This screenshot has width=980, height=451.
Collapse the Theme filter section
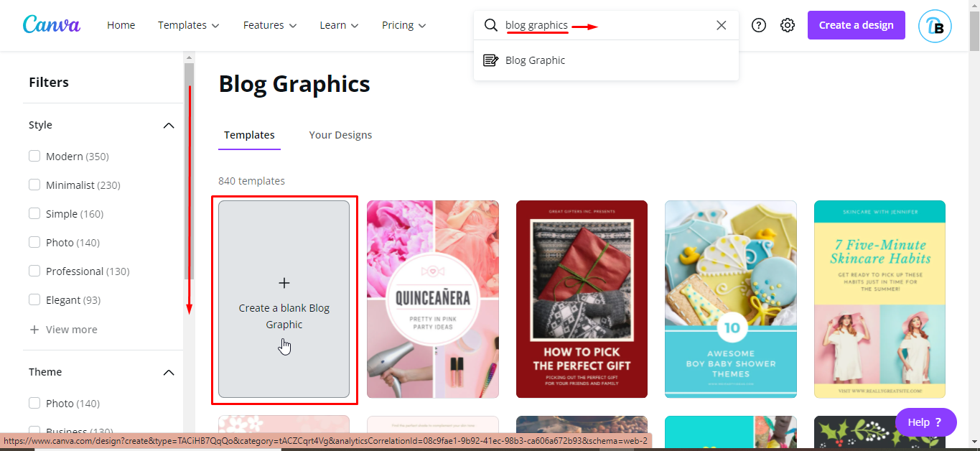169,373
